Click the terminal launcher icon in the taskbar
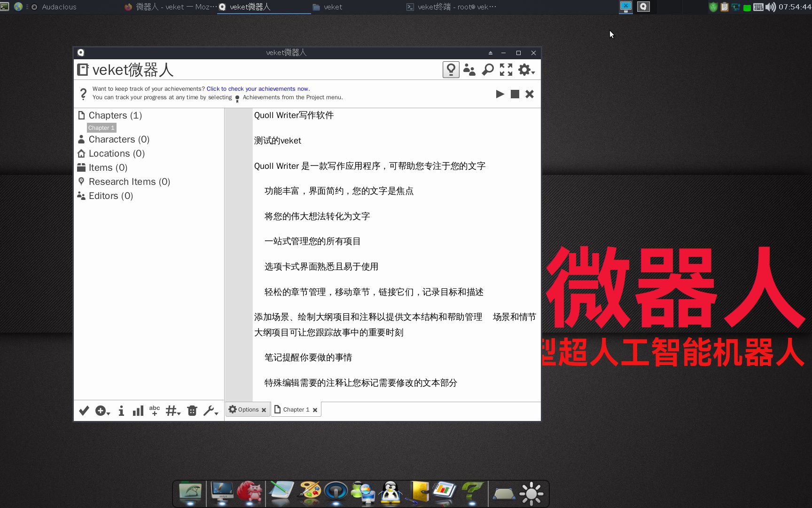Image resolution: width=812 pixels, height=508 pixels. pyautogui.click(x=5, y=7)
